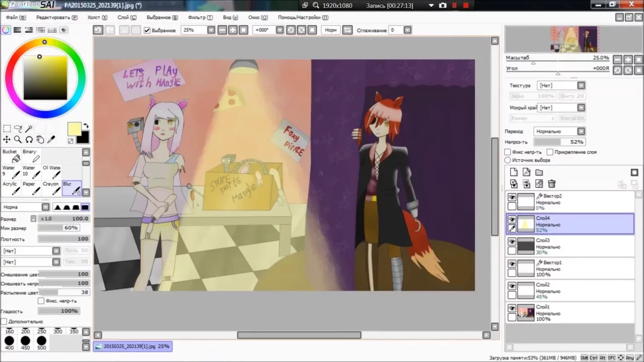Click the Норм button in toolbar
Viewport: 644px width, 362px height.
[331, 30]
